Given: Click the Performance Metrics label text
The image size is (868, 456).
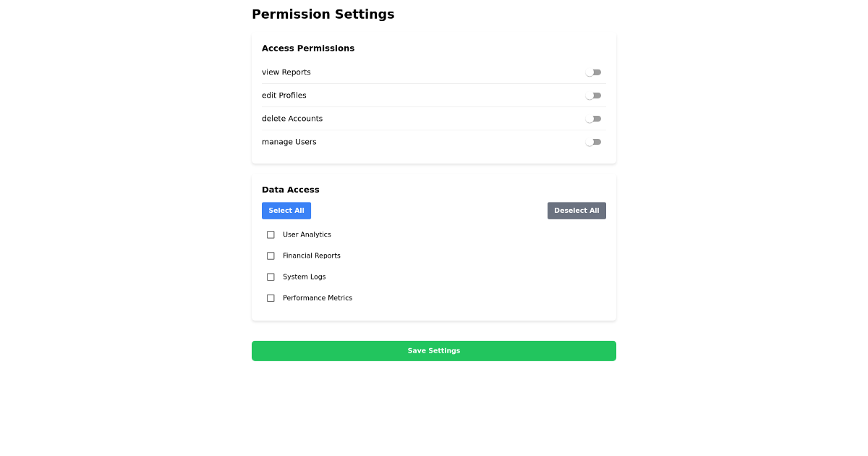Looking at the screenshot, I should (318, 297).
